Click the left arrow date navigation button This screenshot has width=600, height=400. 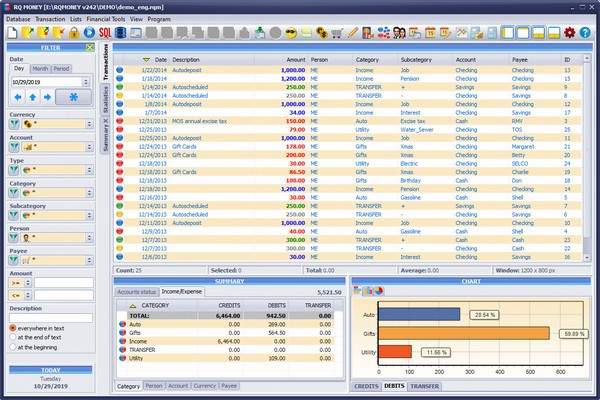(x=17, y=98)
